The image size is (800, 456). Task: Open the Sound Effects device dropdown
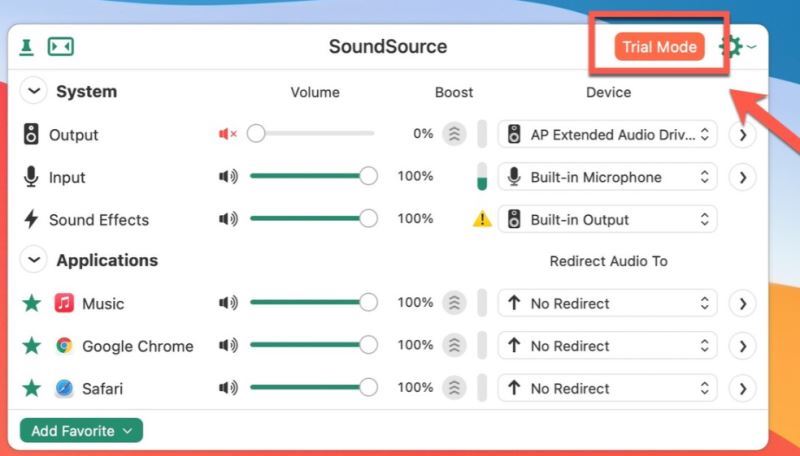(608, 219)
